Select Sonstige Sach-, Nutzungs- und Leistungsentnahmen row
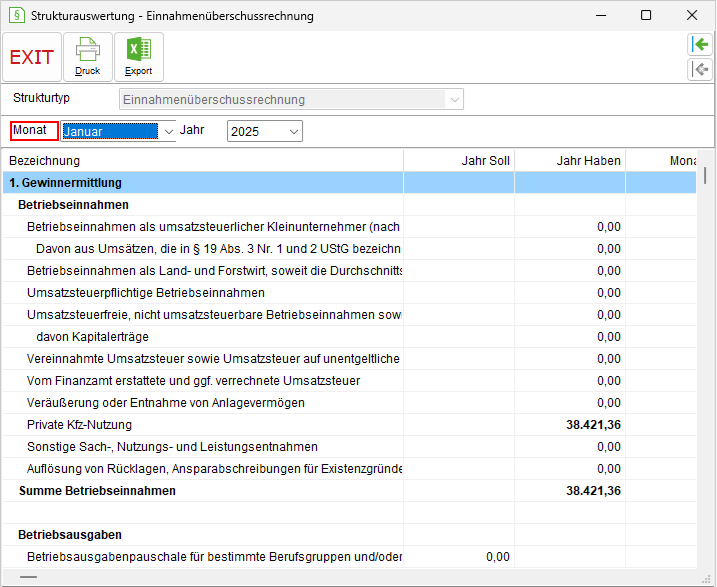 coord(349,447)
